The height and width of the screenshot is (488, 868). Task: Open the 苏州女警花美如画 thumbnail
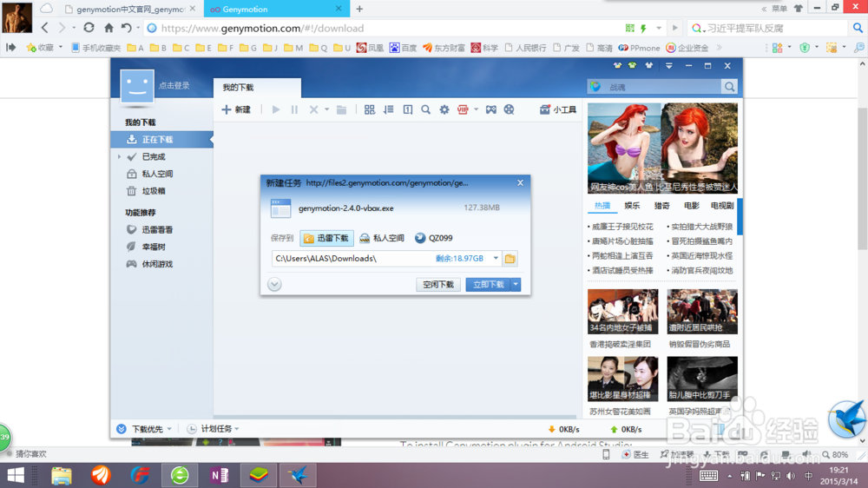[622, 379]
